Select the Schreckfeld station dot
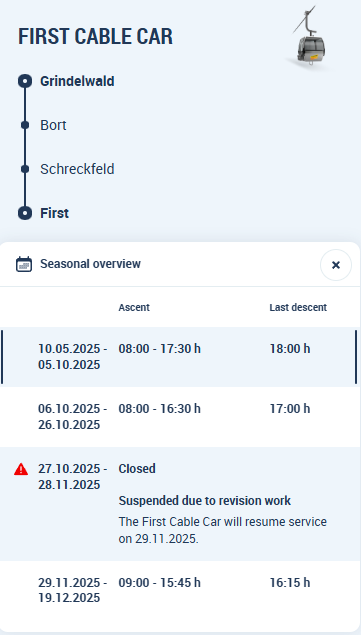Screen dimensions: 361x635 (25, 169)
